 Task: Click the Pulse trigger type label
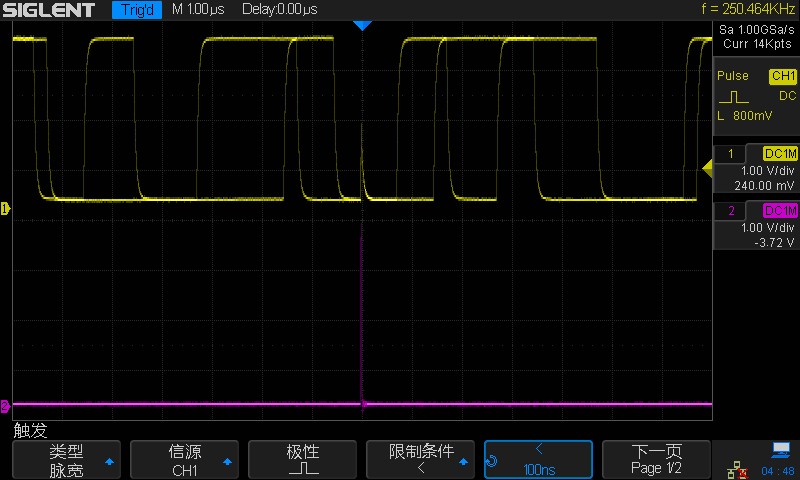[733, 75]
